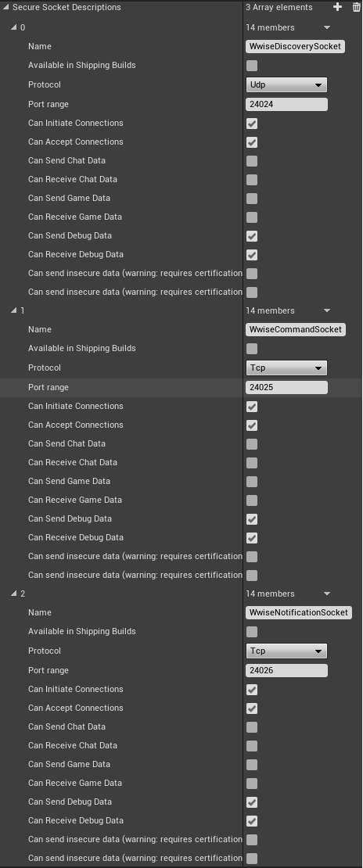
Task: Enable Available in Shipping Builds for element 0
Action: 252,66
